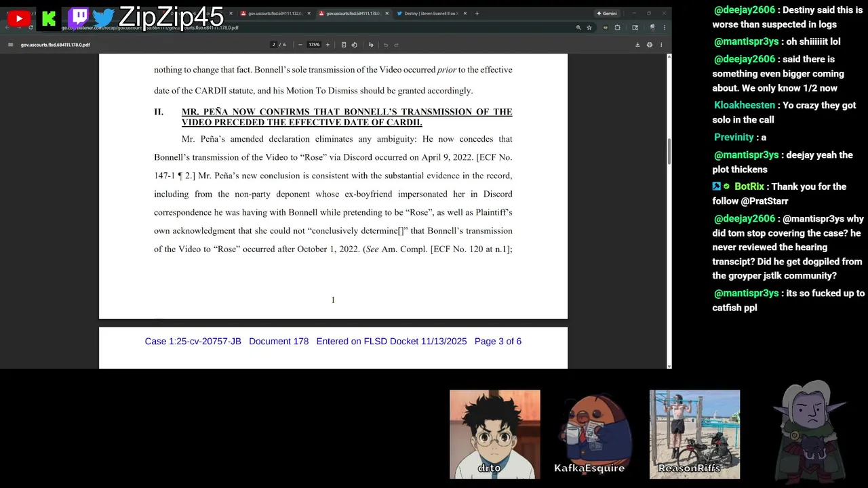Toggle fit-to-page in PDF toolbar
The height and width of the screenshot is (488, 868).
(x=344, y=45)
